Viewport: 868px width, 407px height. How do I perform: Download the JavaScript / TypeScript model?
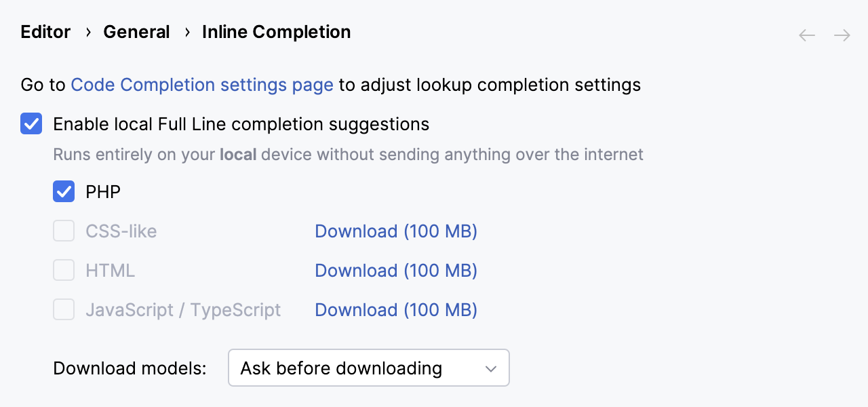coord(395,310)
